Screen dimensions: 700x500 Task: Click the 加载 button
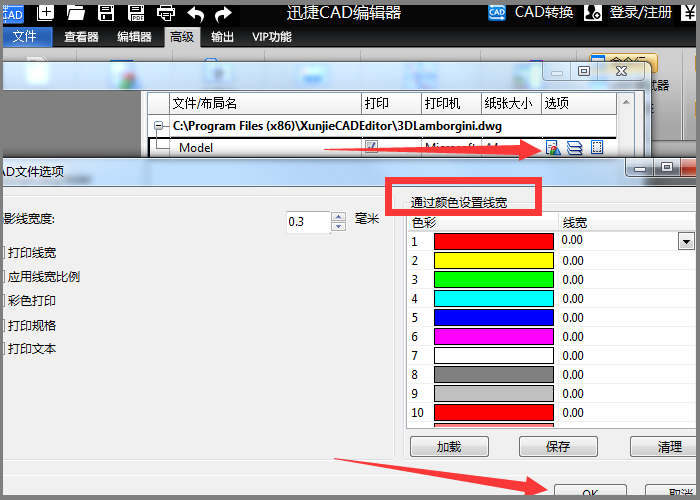pos(449,446)
